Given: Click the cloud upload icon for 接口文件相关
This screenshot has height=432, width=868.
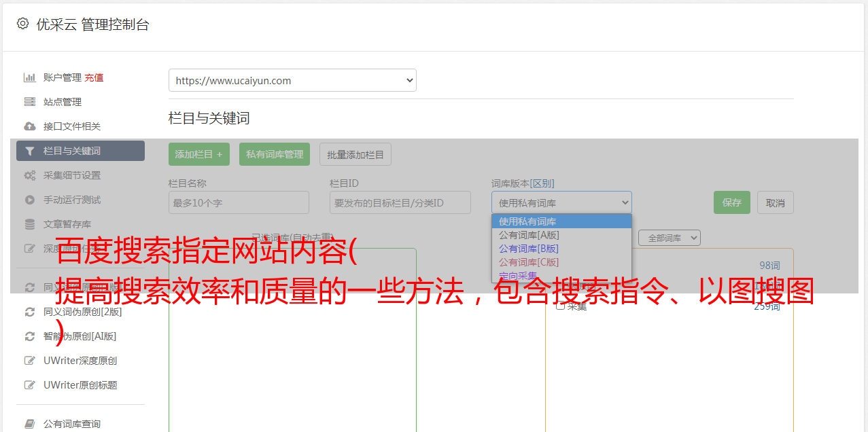Looking at the screenshot, I should pyautogui.click(x=29, y=126).
